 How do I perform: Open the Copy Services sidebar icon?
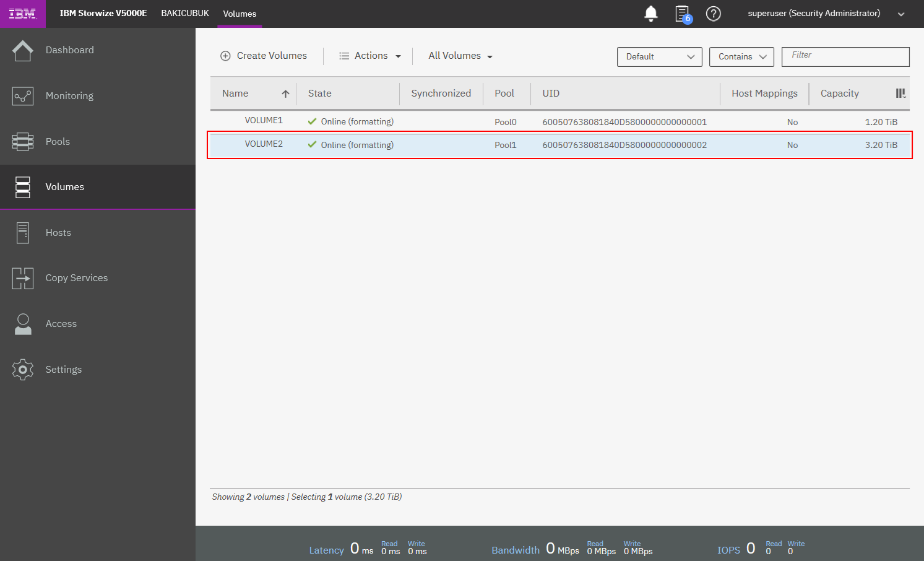(x=23, y=278)
